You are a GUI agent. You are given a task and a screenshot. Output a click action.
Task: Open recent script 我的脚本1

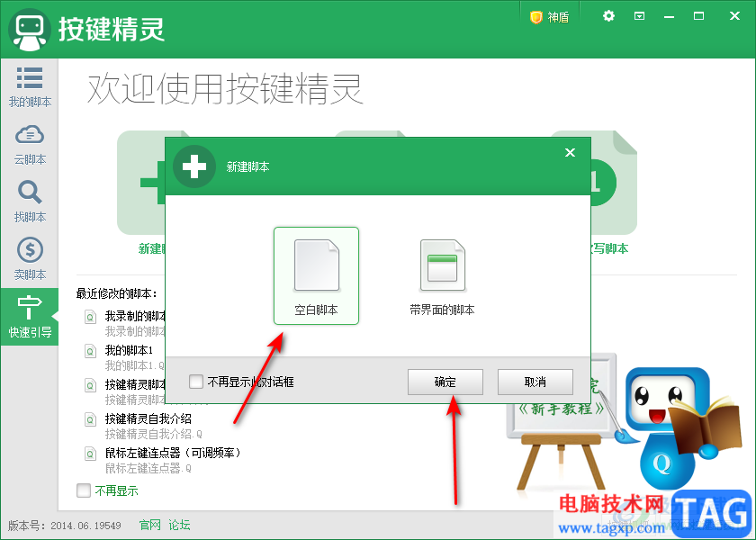pos(130,350)
